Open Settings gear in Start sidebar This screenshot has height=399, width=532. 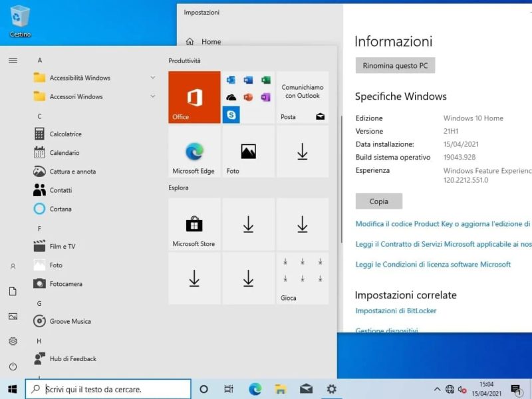(x=13, y=341)
